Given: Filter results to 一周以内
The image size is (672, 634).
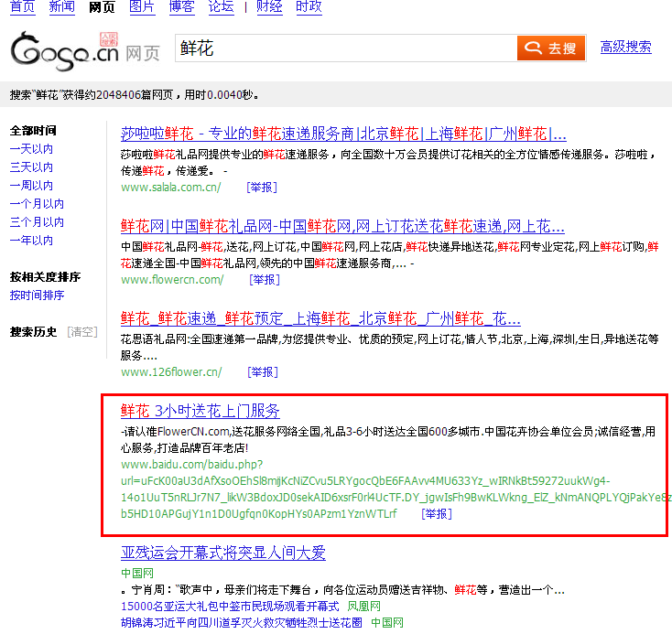Looking at the screenshot, I should tap(31, 186).
